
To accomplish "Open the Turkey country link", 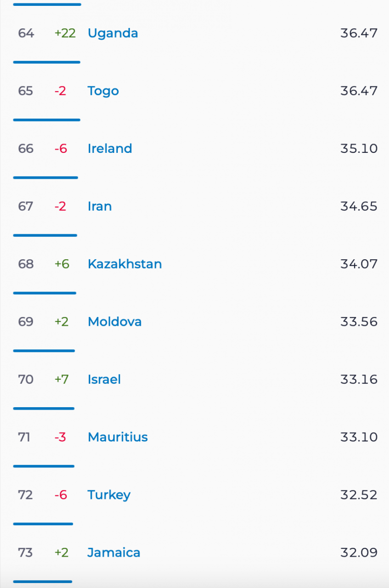I will 109,495.
